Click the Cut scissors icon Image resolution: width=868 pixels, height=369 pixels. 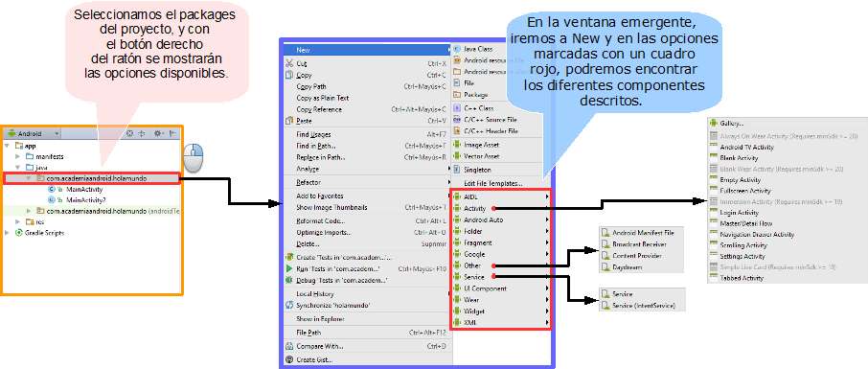pyautogui.click(x=289, y=63)
